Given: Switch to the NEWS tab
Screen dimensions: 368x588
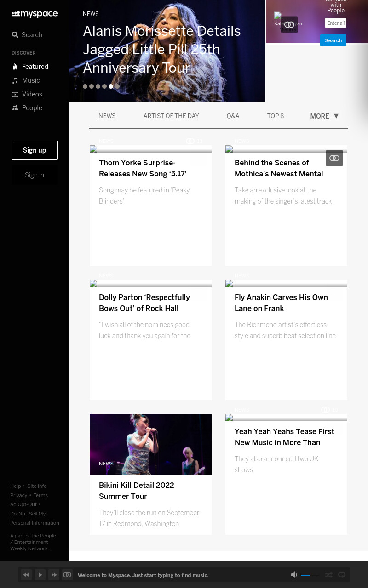Looking at the screenshot, I should click(107, 116).
